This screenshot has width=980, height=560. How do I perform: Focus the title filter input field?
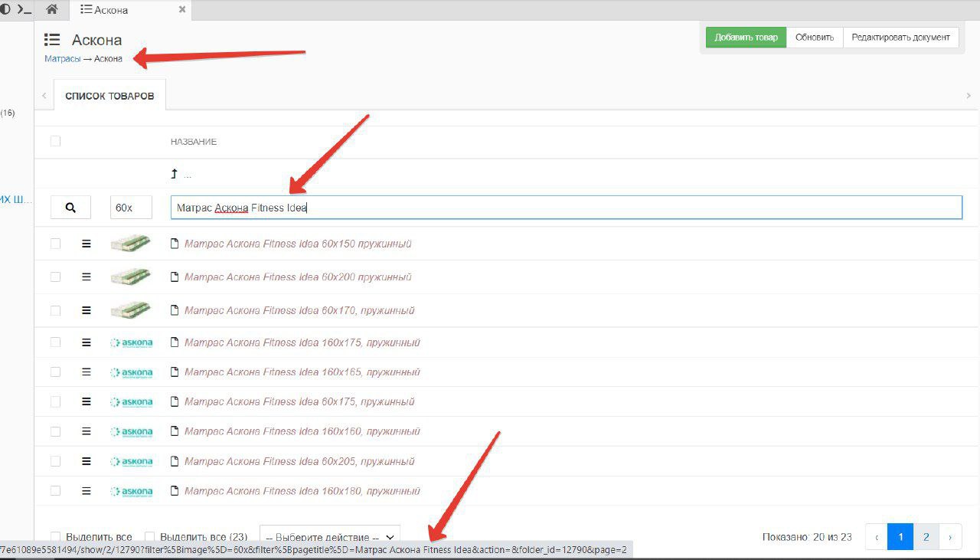pyautogui.click(x=567, y=208)
